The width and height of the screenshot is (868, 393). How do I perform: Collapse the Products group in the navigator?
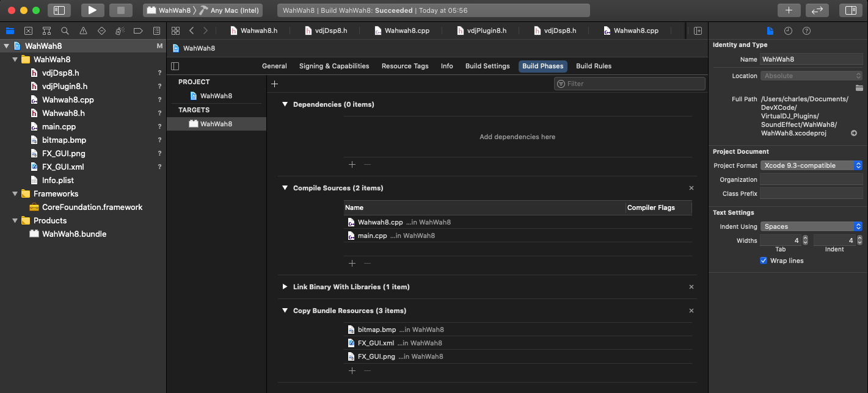tap(15, 220)
